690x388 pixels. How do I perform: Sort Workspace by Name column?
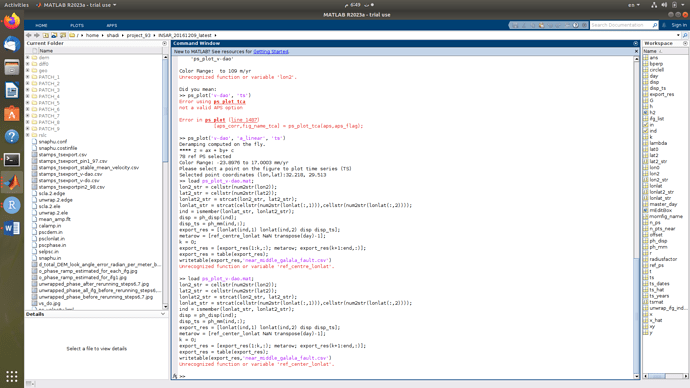(664, 51)
